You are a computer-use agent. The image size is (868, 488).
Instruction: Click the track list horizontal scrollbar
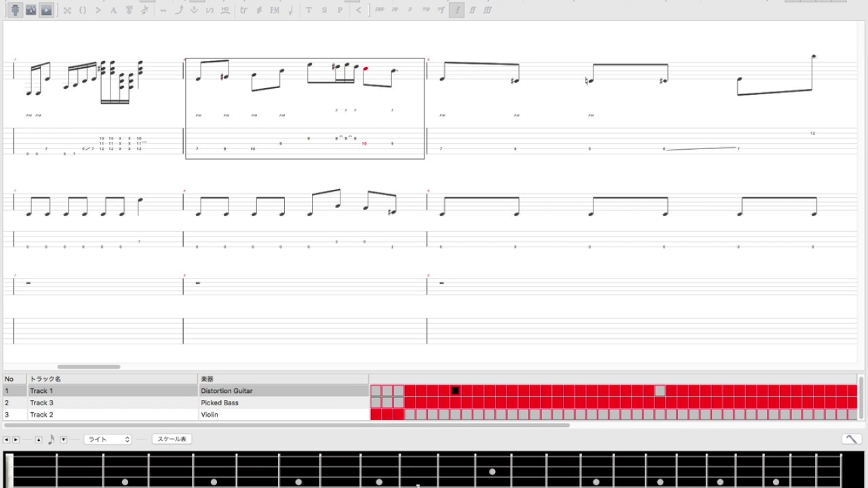coord(286,426)
